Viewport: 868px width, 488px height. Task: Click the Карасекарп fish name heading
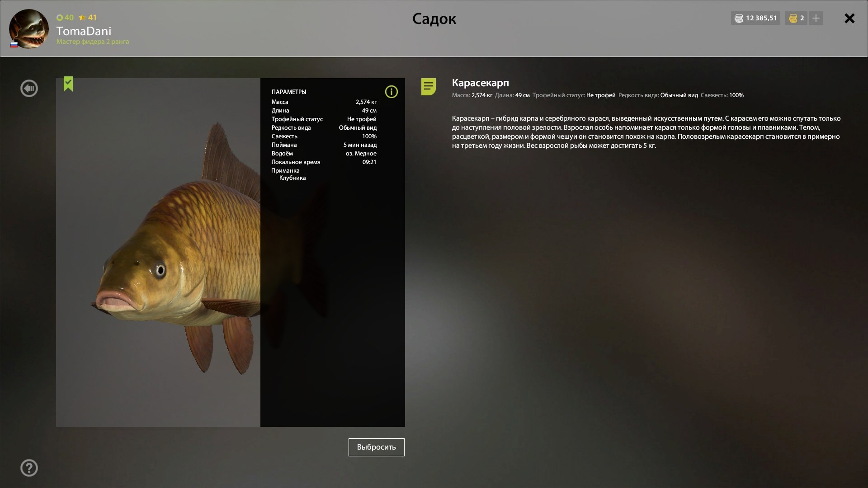[480, 83]
